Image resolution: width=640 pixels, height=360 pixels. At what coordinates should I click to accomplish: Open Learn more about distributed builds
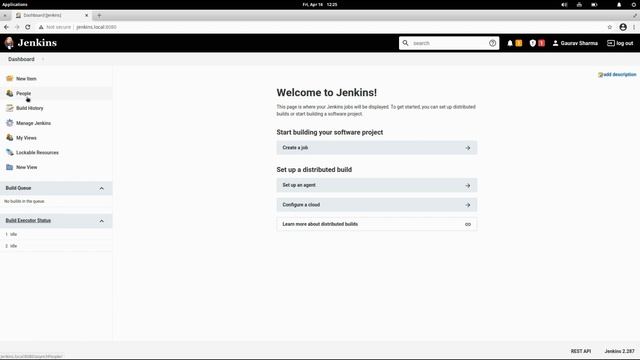pos(377,224)
